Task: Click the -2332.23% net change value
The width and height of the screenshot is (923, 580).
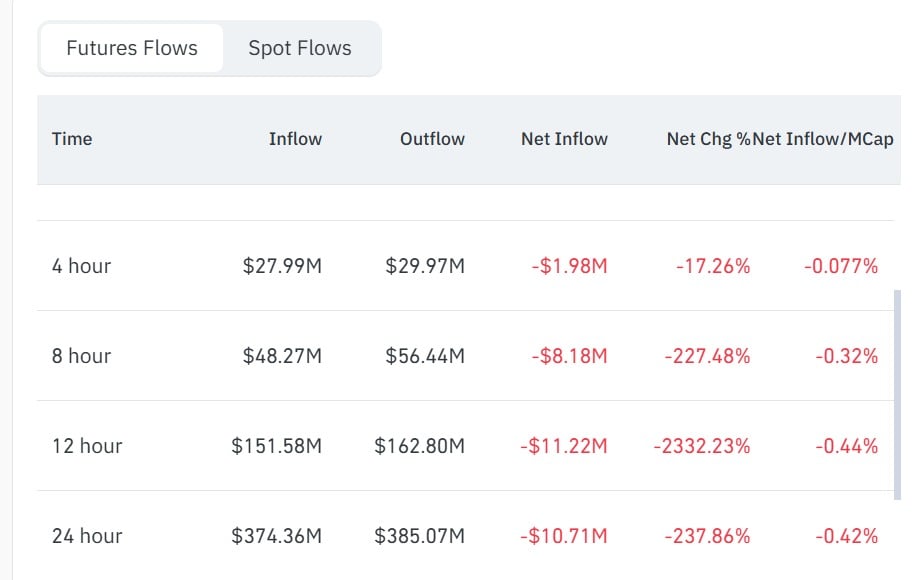Action: pos(702,446)
